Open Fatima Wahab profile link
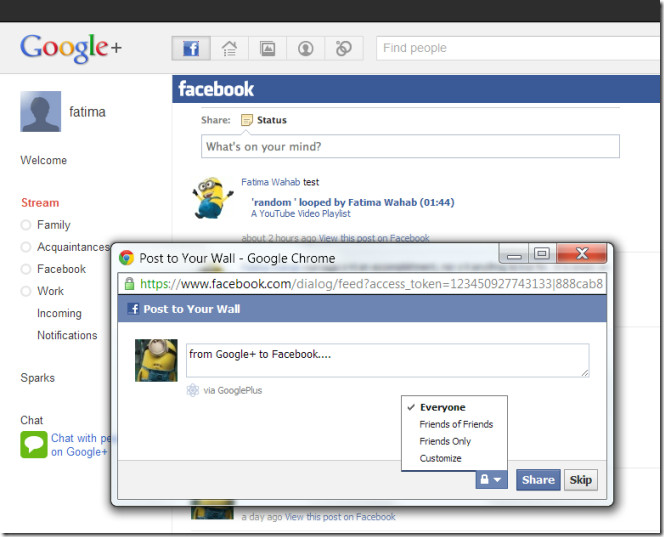664x537 pixels. (271, 182)
